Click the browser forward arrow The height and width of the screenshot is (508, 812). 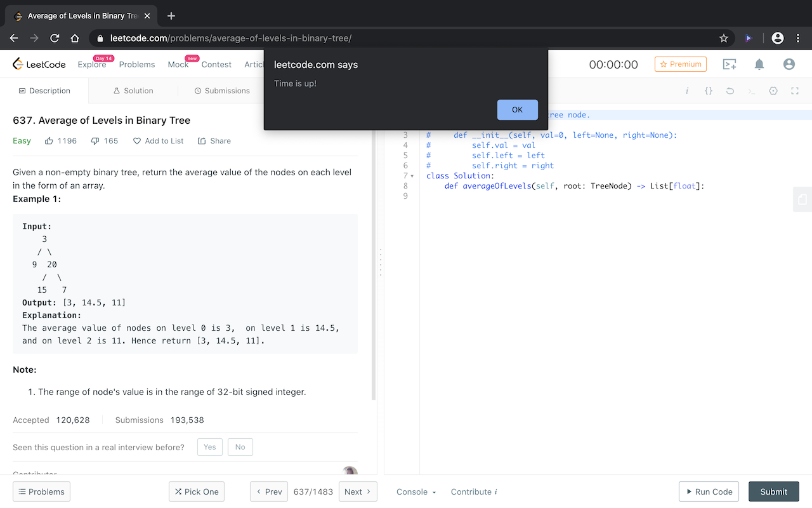pyautogui.click(x=34, y=38)
